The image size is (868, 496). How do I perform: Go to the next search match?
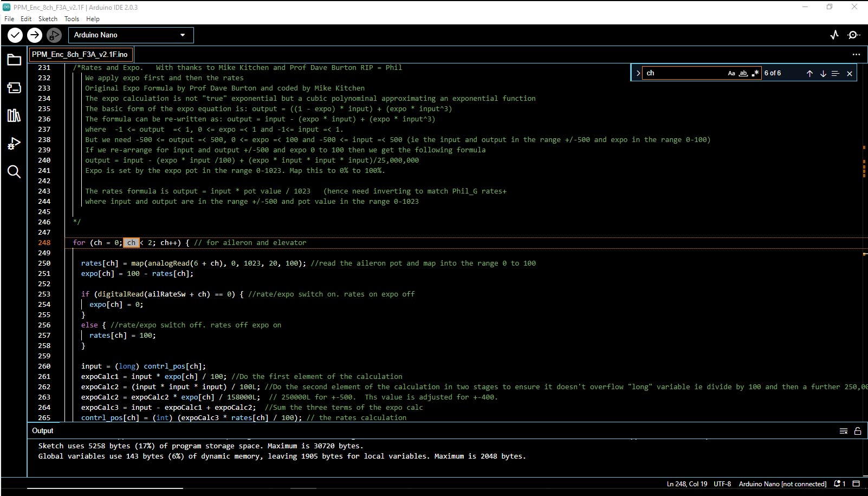pos(822,73)
